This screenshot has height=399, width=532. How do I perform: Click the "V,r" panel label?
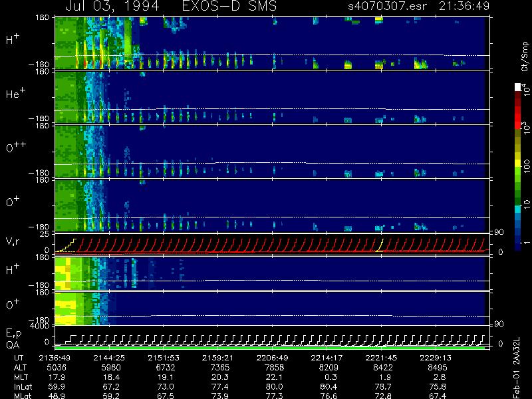pyautogui.click(x=13, y=241)
